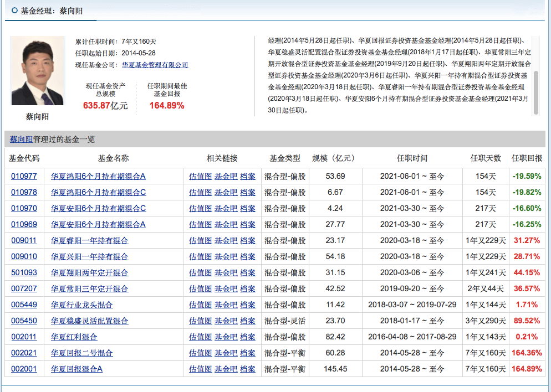Open 华夏兴阳一年持有混合 fund page
Viewport: 551px width, 392px height.
point(90,256)
